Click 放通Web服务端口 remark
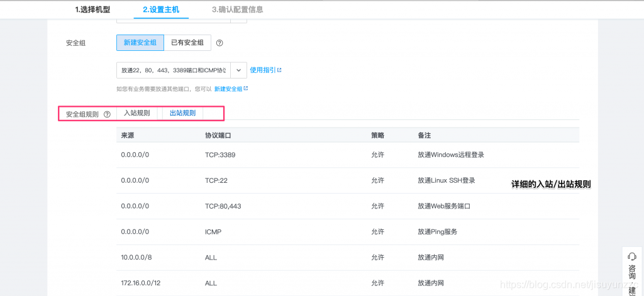 tap(444, 206)
